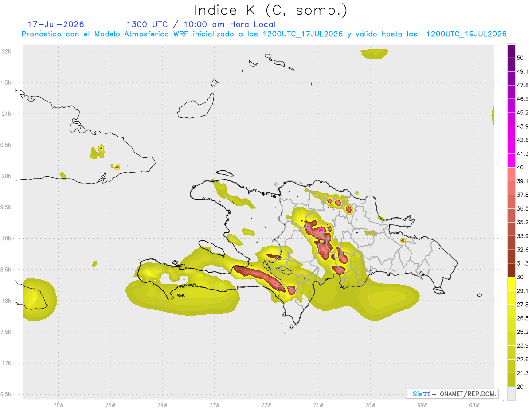Click the '41.3' color scale value
The image size is (532, 411).
523,154
